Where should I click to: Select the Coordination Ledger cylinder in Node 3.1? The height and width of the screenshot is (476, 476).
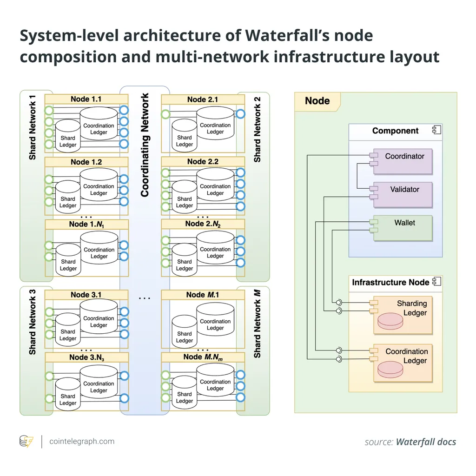coord(99,317)
